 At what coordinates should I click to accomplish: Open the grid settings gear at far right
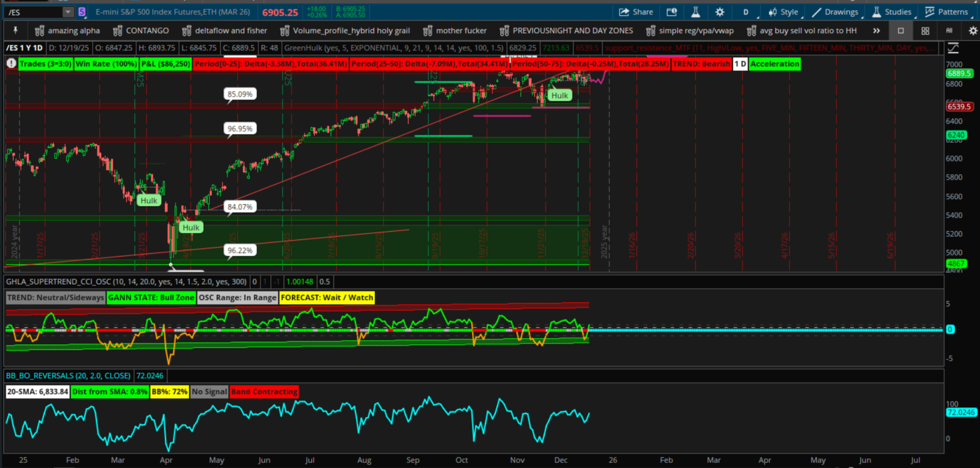point(973,31)
